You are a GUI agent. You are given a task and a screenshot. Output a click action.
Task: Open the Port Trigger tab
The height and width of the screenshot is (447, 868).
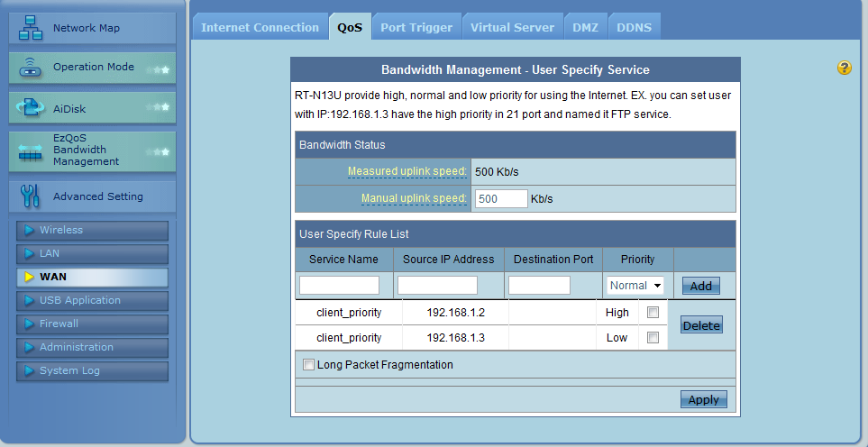pos(416,27)
